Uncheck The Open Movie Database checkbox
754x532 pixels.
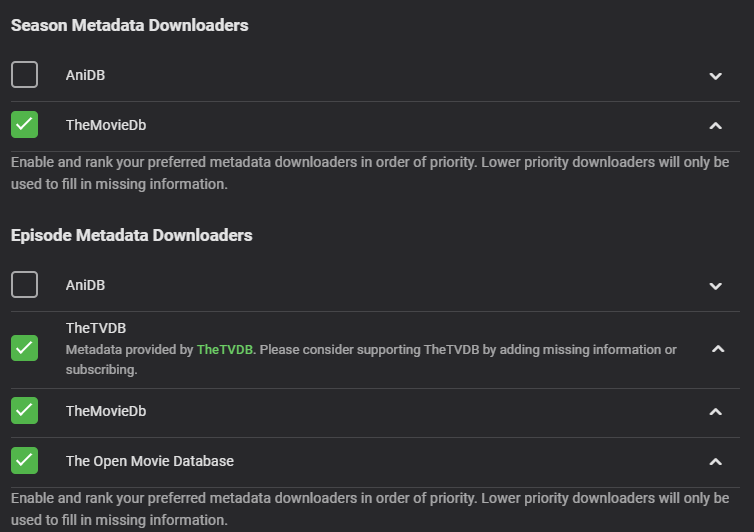(x=25, y=461)
